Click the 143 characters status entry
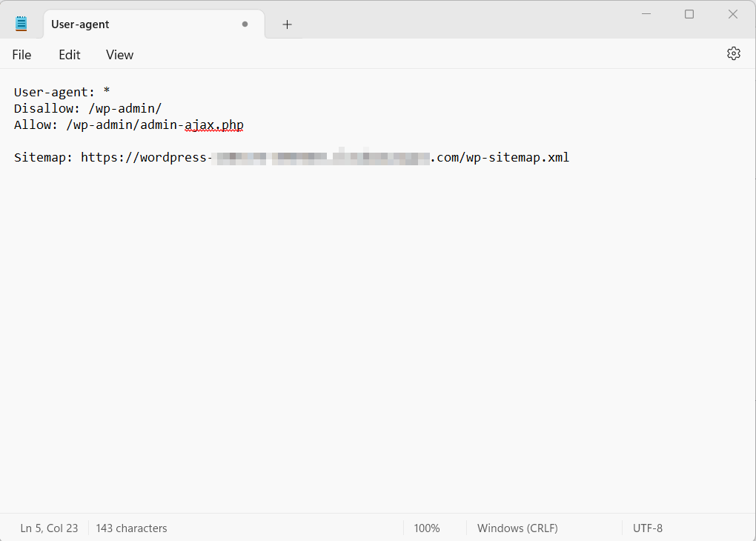The image size is (756, 541). 132,528
